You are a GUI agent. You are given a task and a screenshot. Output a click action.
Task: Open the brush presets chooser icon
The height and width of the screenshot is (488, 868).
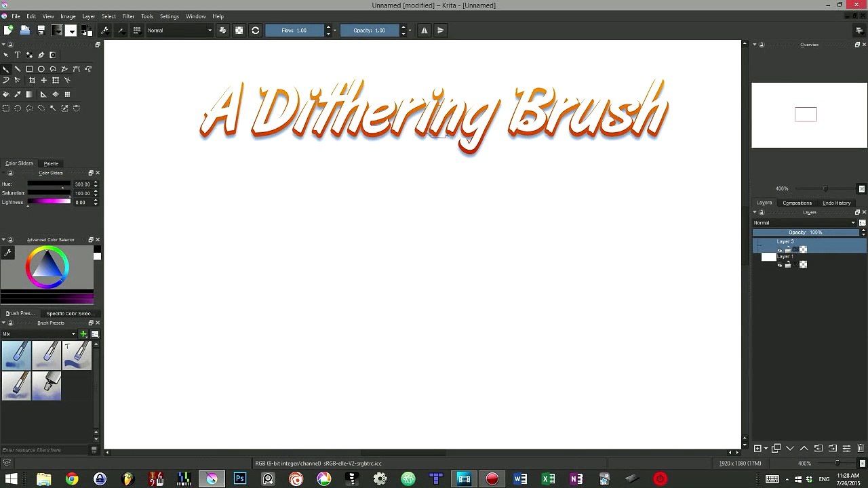coord(137,30)
